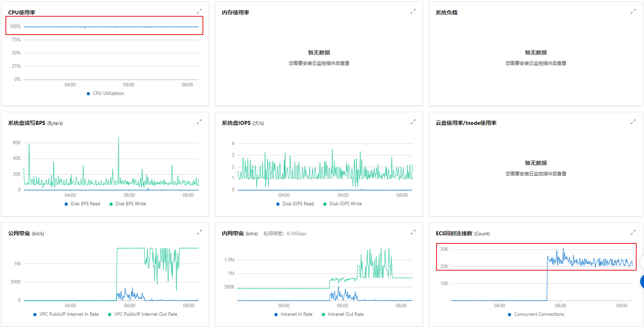
Task: Expand the 云盘使用率/Inode使用率 panel to fullscreen
Action: pyautogui.click(x=633, y=122)
